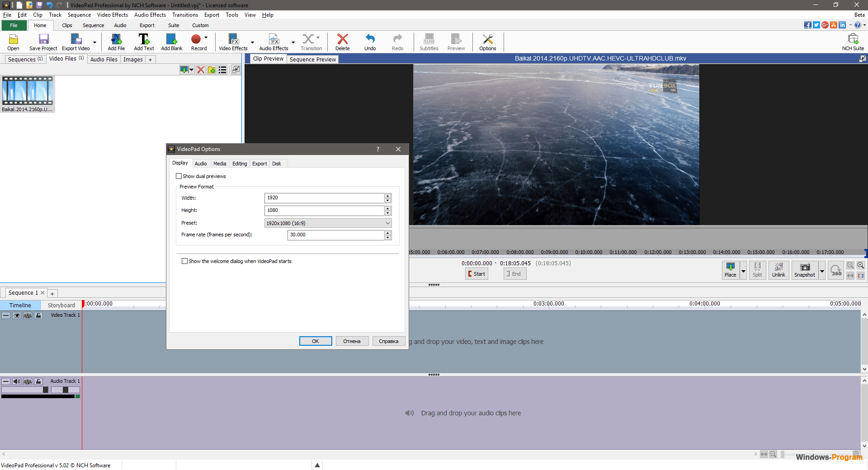Enable Show dual previews

click(x=179, y=176)
